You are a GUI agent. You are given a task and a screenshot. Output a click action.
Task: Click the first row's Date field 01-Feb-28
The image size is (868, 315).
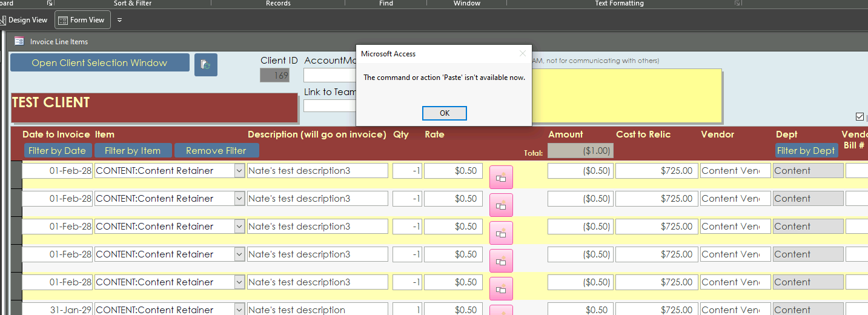(58, 171)
